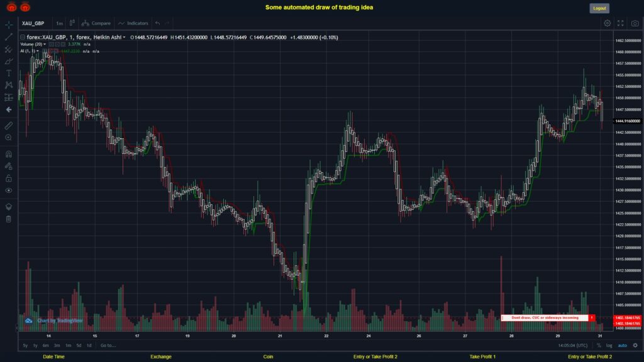Open the object tree layers icon
644x362 pixels.
pos(9,207)
